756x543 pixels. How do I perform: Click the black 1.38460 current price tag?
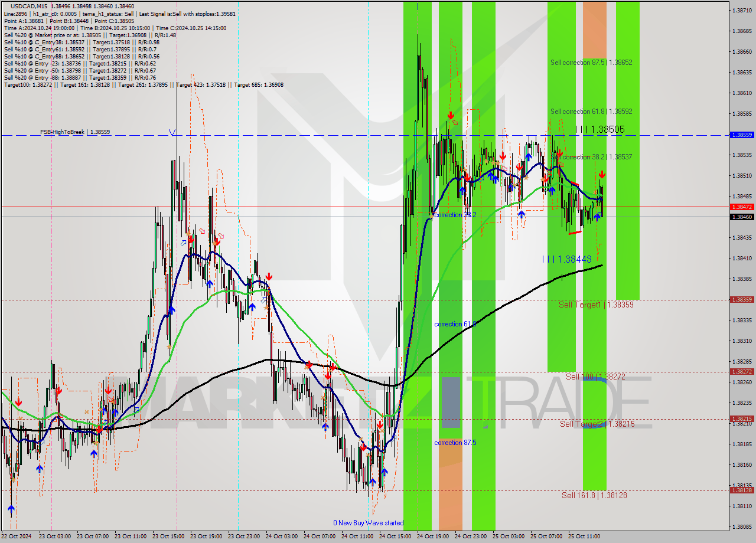click(x=742, y=217)
